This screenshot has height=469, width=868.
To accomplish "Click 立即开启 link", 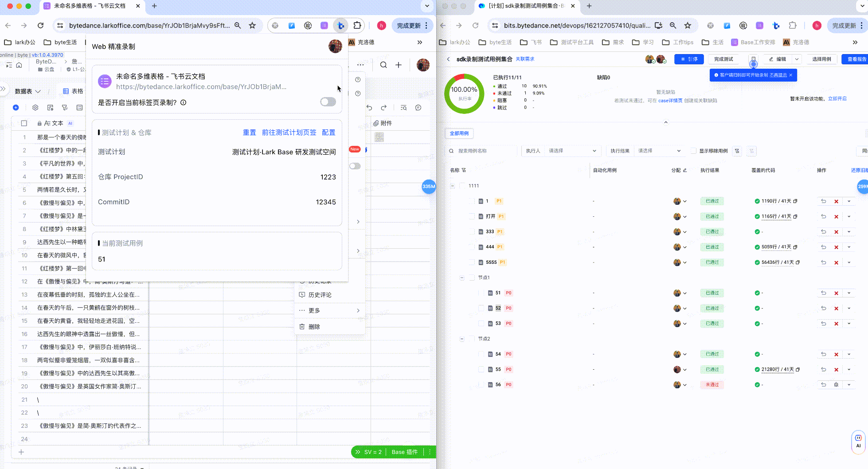I will pyautogui.click(x=837, y=99).
